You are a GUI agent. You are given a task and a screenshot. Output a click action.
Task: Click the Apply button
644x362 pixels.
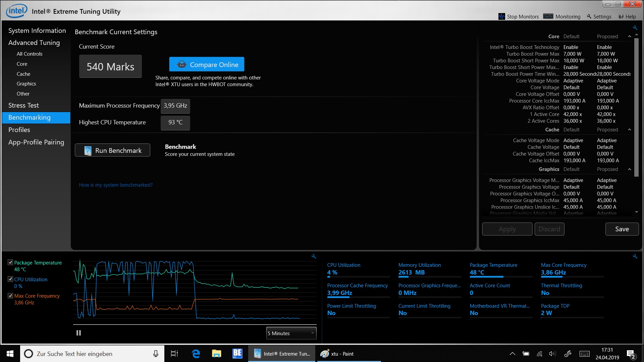pos(507,229)
